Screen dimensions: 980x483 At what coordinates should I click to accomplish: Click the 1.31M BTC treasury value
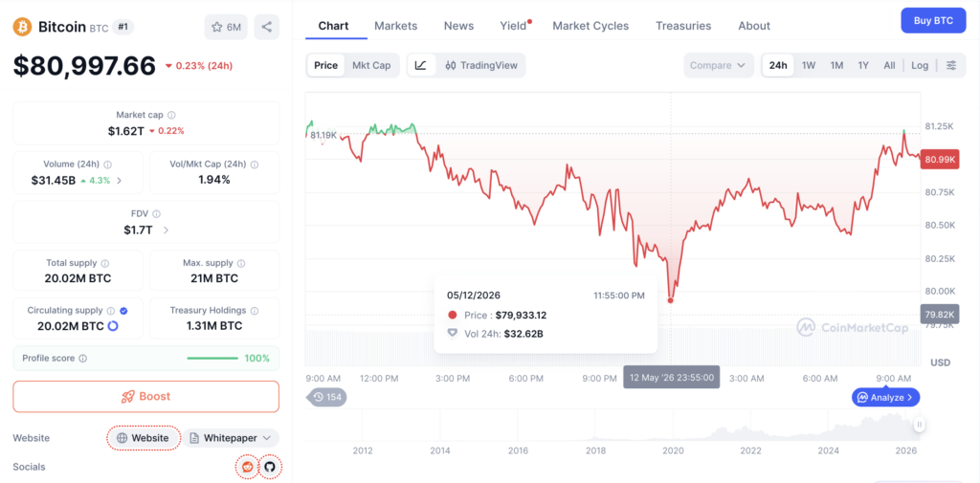click(x=214, y=325)
